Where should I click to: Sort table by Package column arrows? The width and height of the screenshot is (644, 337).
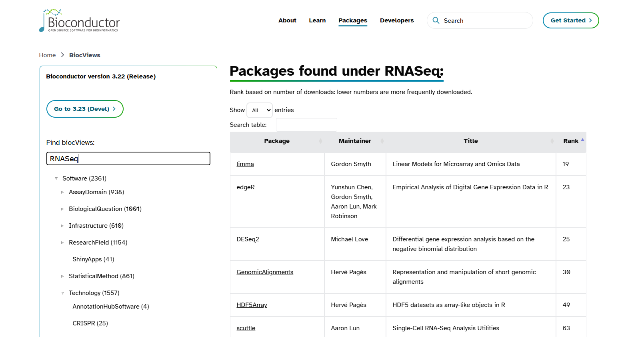320,141
